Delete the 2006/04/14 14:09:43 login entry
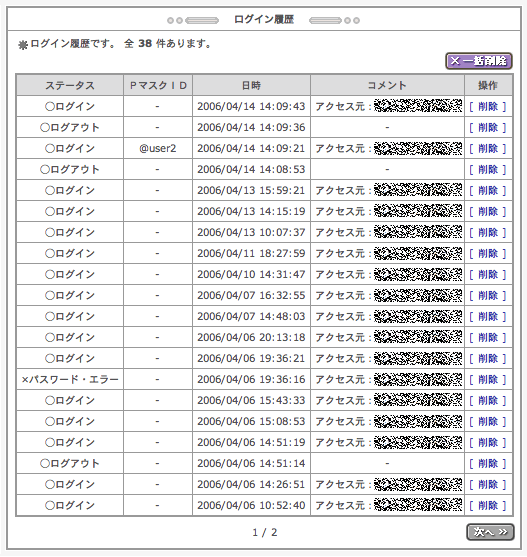This screenshot has height=557, width=527. click(x=488, y=107)
